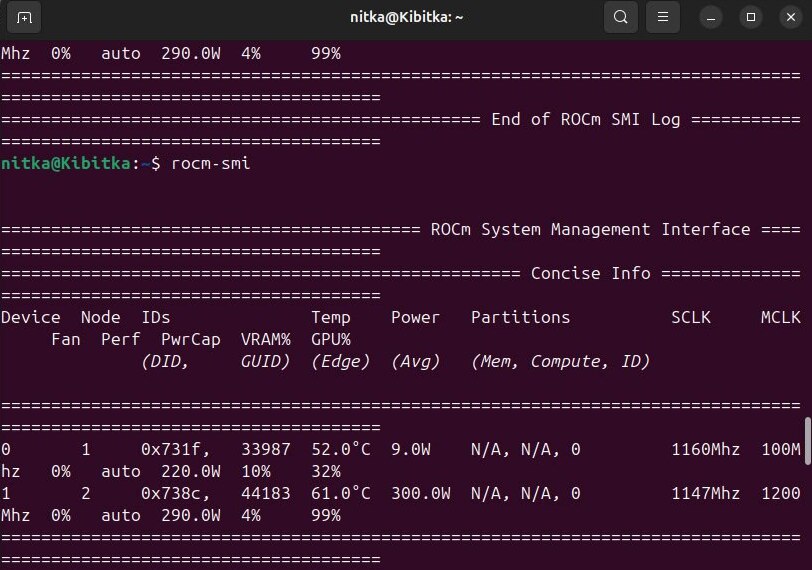Click the GPU% column header
The image size is (812, 570).
coord(330,340)
